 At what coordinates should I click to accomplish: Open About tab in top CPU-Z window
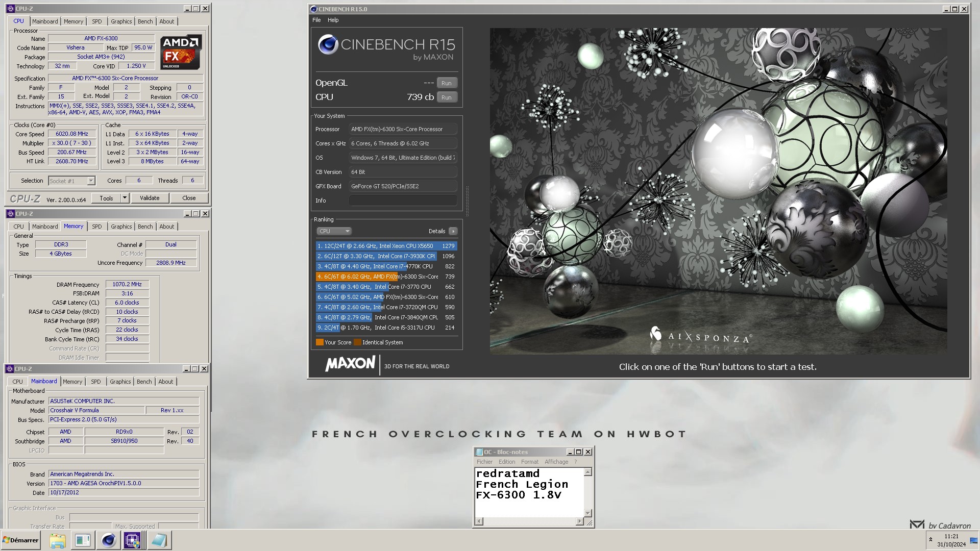tap(166, 21)
